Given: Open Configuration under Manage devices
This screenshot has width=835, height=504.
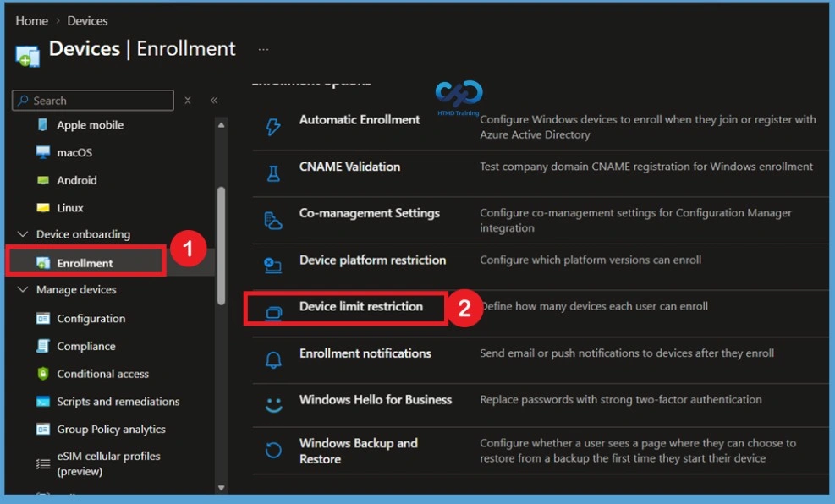Looking at the screenshot, I should point(91,318).
